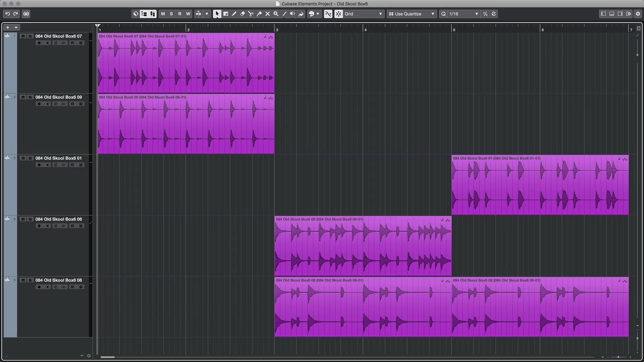Adjust waveform zoom slider at top right
The image size is (644, 362).
tap(637, 55)
